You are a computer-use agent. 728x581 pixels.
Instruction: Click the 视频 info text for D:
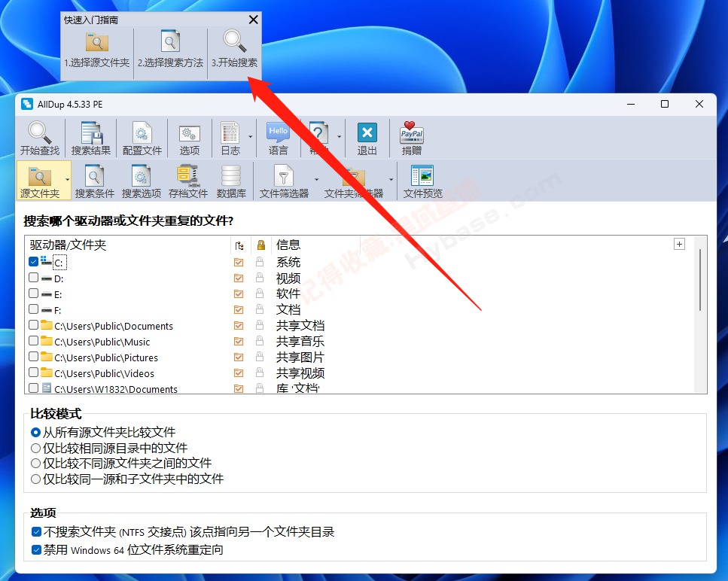[x=288, y=278]
